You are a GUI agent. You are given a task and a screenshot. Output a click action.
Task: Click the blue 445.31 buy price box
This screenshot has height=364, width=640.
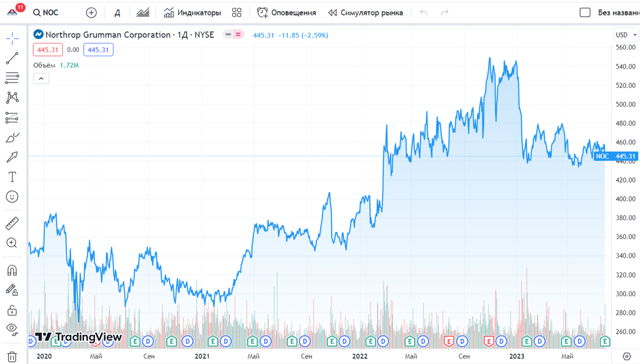pyautogui.click(x=98, y=50)
